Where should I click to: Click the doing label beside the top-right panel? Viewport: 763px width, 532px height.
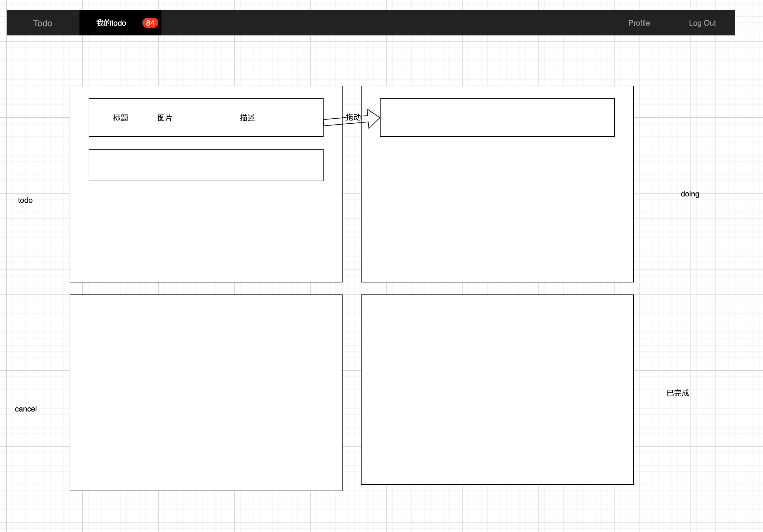tap(690, 194)
